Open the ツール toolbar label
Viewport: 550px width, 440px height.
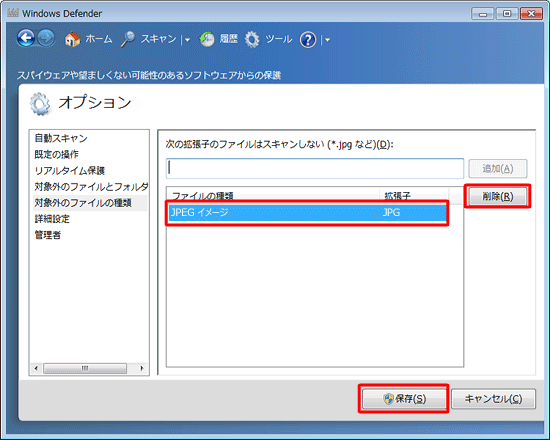click(279, 39)
